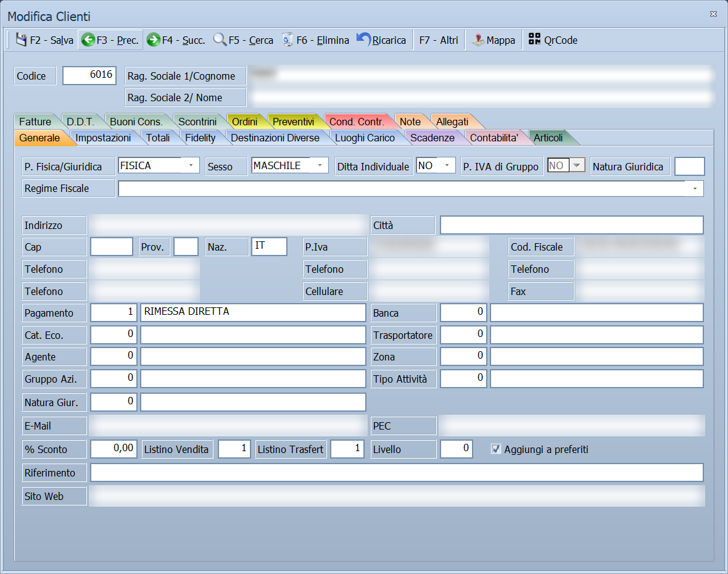Open the Regime Fiscale dropdown

point(695,188)
